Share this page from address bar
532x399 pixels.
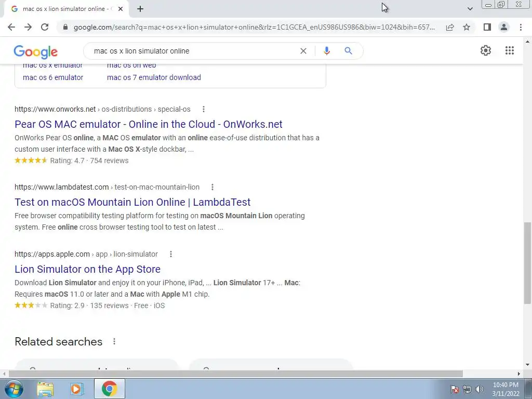point(450,27)
